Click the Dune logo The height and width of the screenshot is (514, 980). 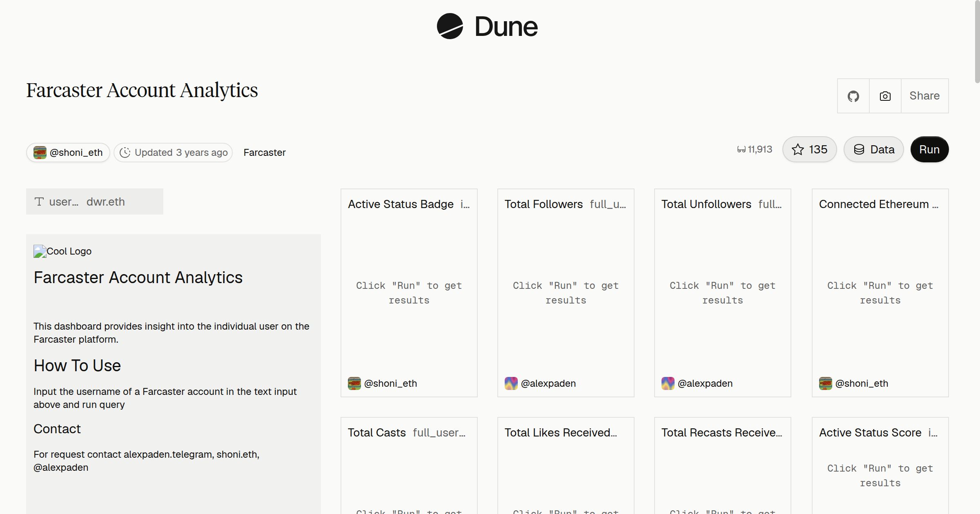[x=487, y=26]
